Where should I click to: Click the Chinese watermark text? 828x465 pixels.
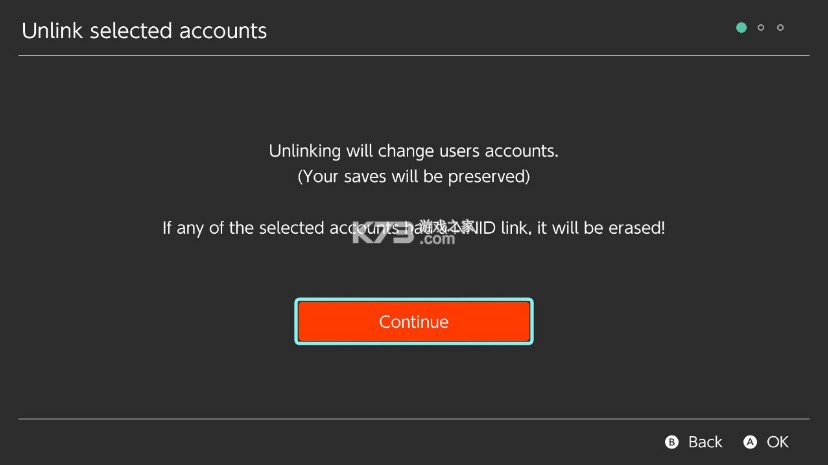click(447, 226)
